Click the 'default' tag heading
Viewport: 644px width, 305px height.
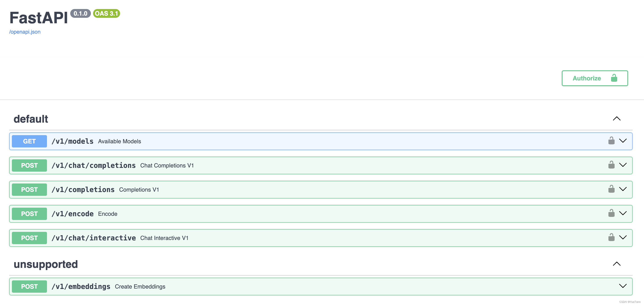coord(31,119)
